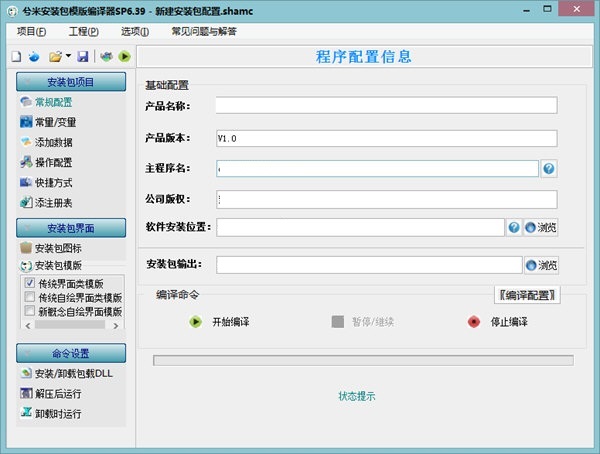This screenshot has height=454, width=600.
Task: Click the 状态提示 status text
Action: (x=357, y=396)
